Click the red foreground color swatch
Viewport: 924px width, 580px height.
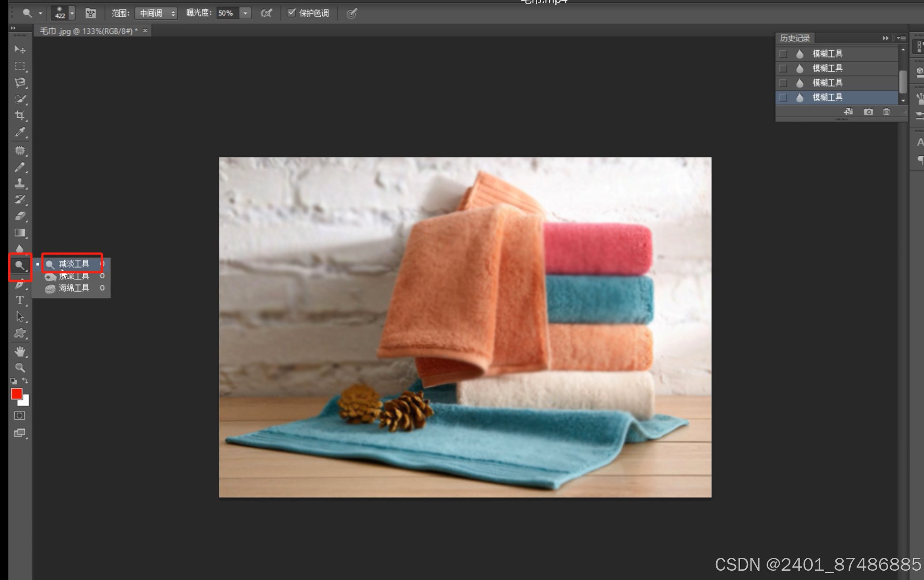[x=16, y=393]
